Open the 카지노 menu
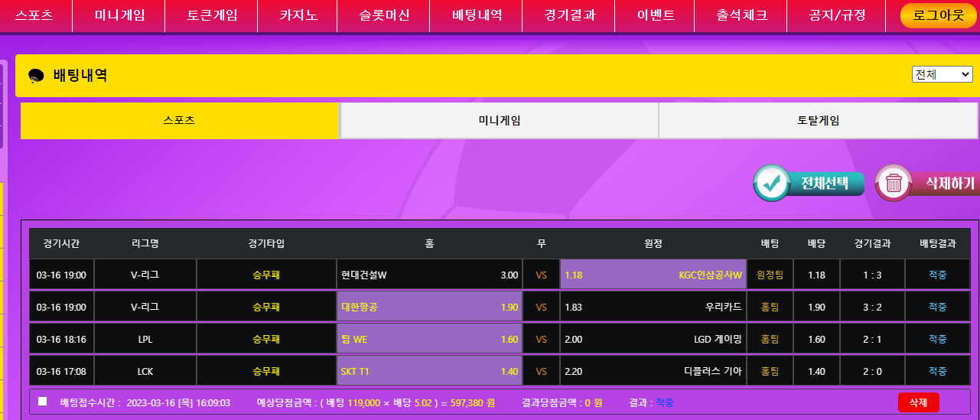 pos(298,15)
